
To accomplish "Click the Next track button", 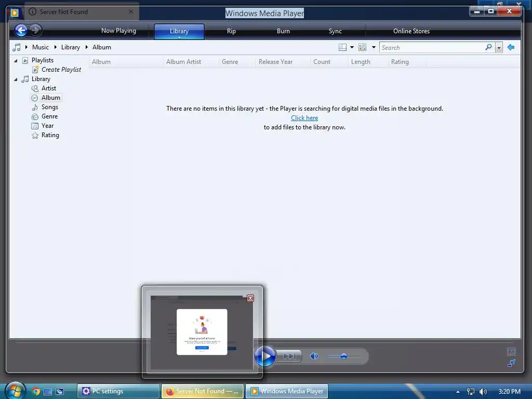I will point(289,356).
